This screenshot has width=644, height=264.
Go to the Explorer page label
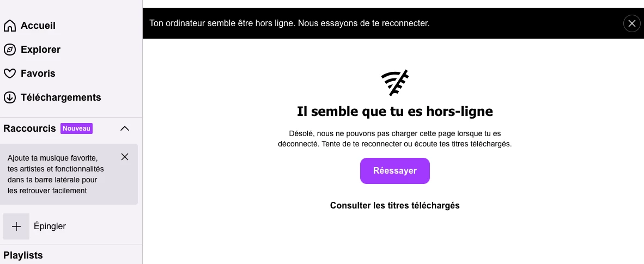coord(41,50)
